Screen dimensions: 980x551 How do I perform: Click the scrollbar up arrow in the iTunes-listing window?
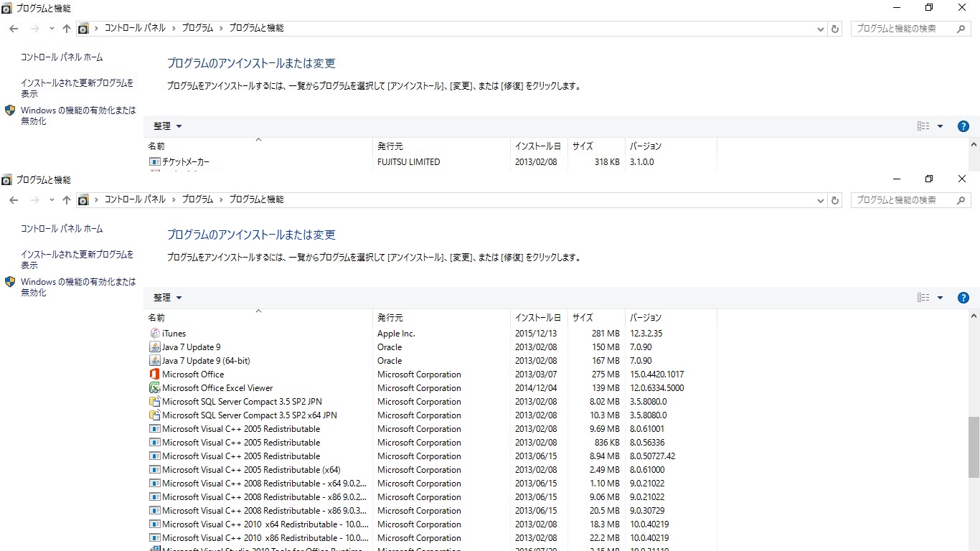coord(974,316)
